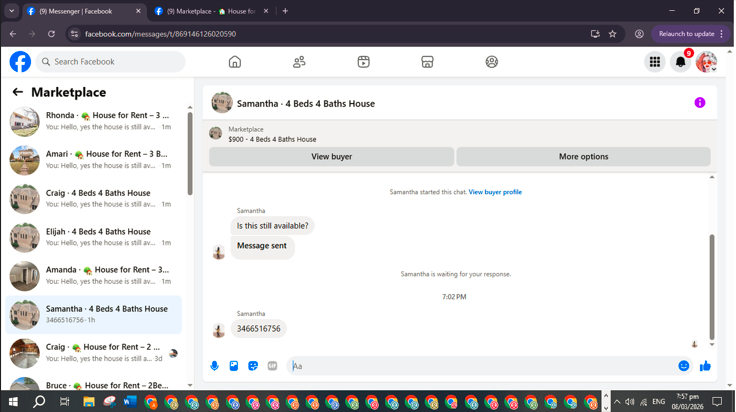Close the Marketplace browser tab
Image resolution: width=736 pixels, height=412 pixels.
tap(266, 11)
